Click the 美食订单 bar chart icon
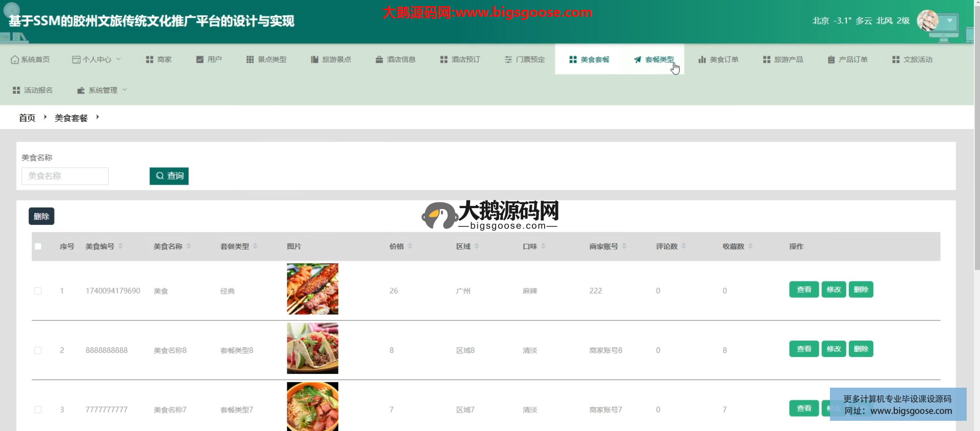The width and height of the screenshot is (980, 431). (702, 60)
